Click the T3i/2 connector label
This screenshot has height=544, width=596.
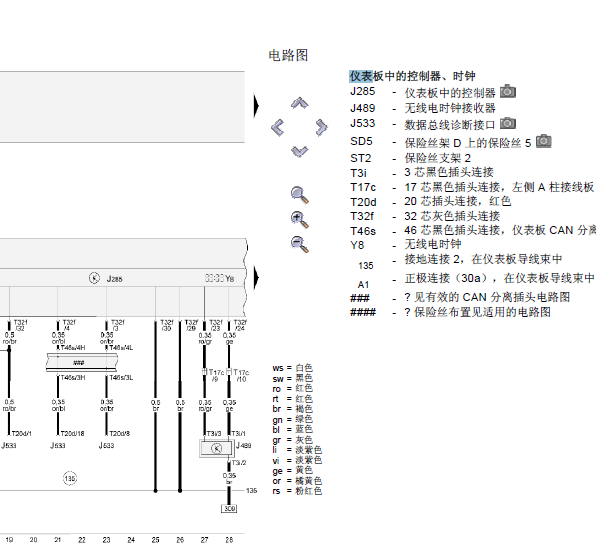239,463
